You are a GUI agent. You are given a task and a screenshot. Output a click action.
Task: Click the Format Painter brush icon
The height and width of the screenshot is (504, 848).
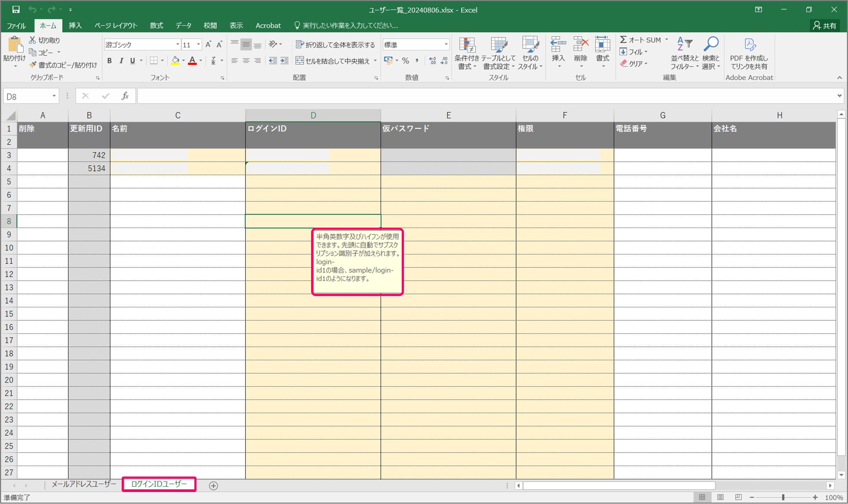[x=33, y=65]
